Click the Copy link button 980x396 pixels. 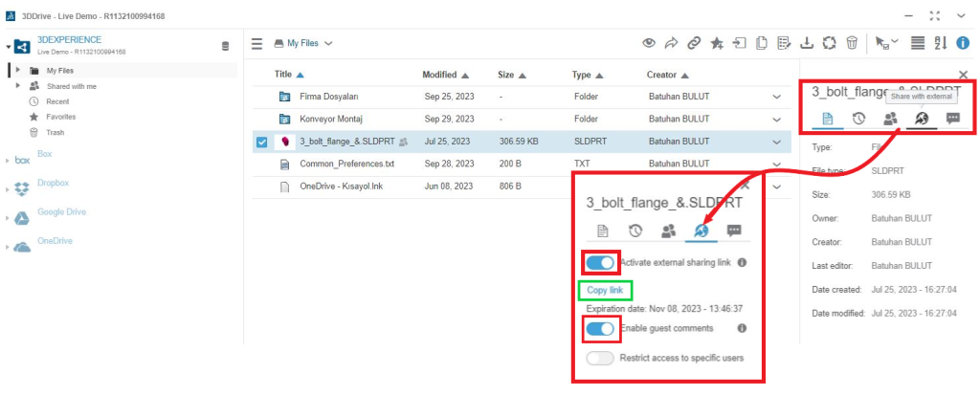tap(604, 290)
